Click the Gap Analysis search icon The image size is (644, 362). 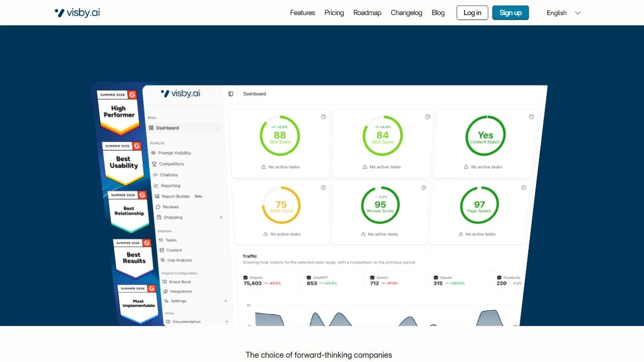point(163,260)
